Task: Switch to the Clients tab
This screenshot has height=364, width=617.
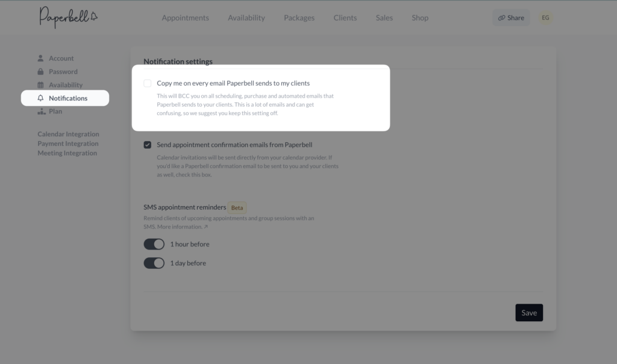Action: (345, 18)
